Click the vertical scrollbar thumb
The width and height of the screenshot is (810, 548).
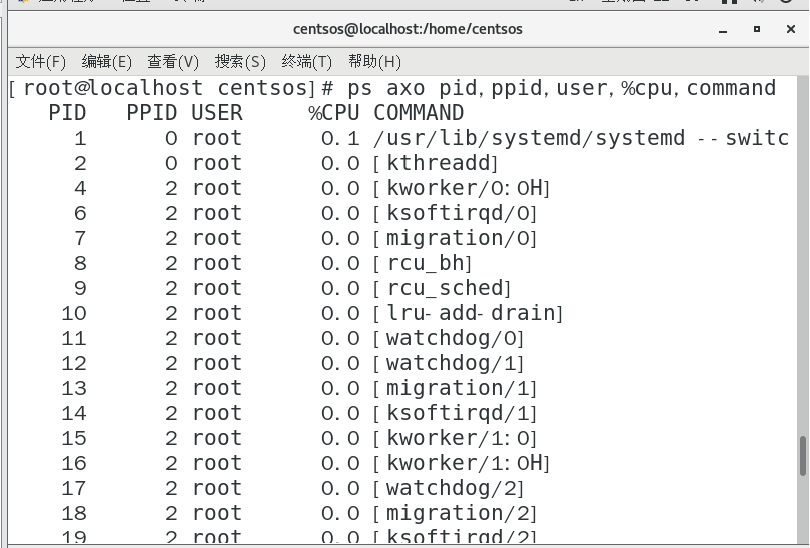[802, 456]
